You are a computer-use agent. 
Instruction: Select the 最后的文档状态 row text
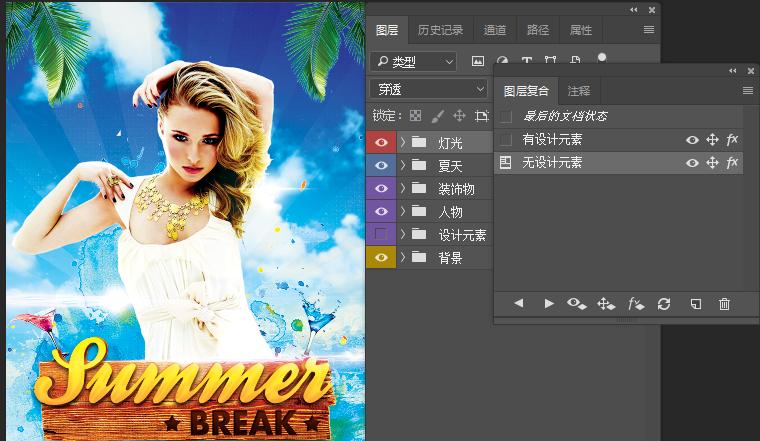[565, 116]
